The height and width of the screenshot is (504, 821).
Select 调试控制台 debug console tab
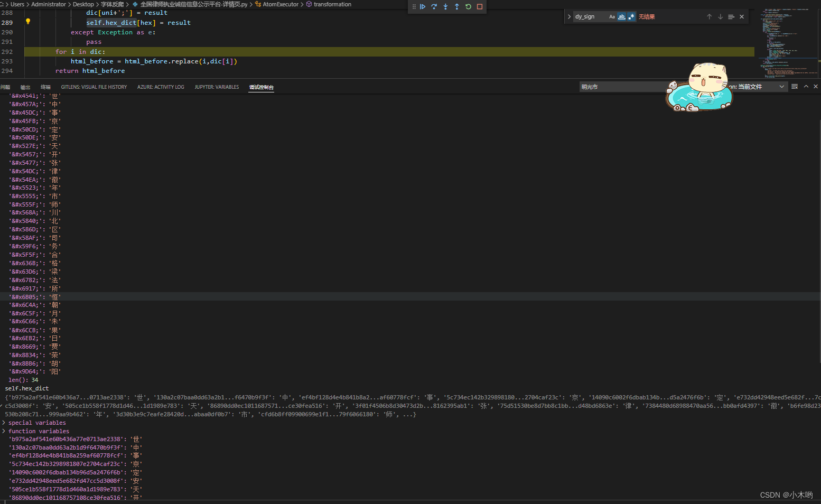[x=262, y=87]
